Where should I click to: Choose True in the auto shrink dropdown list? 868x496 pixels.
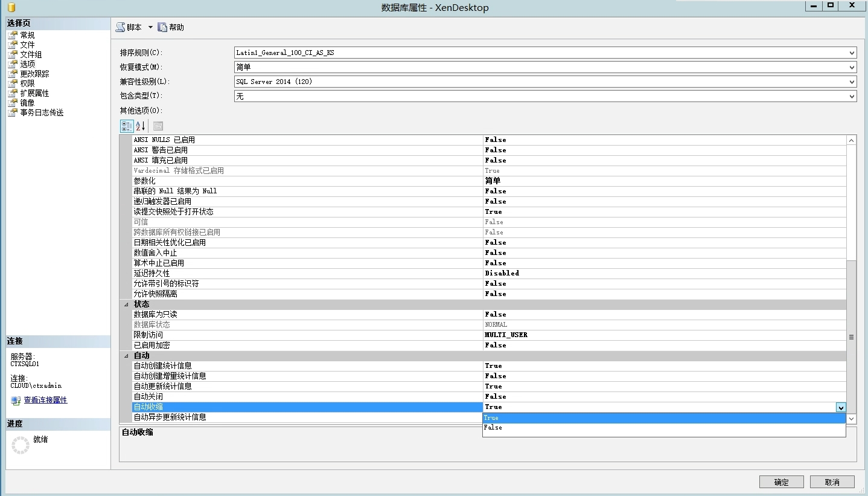(x=491, y=418)
